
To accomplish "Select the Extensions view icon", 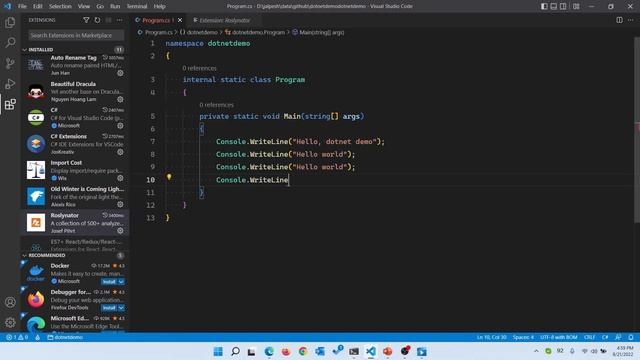I will 10,104.
